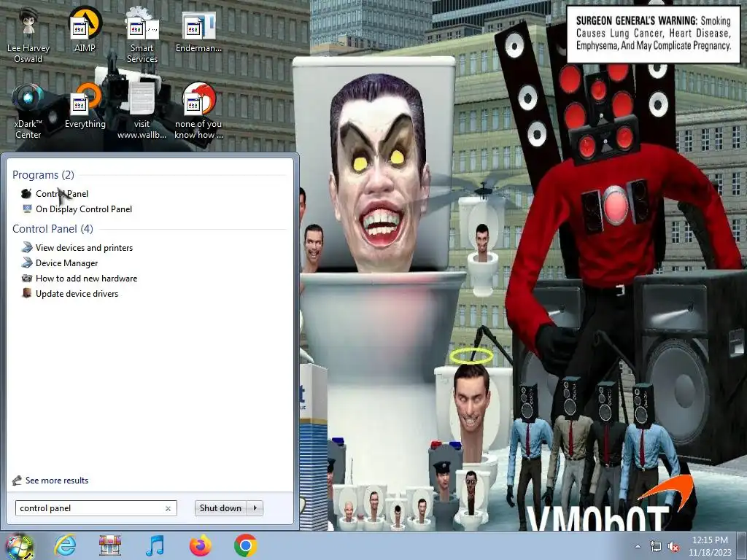The image size is (747, 560).
Task: Click the On Display Control Panel icon
Action: [27, 209]
